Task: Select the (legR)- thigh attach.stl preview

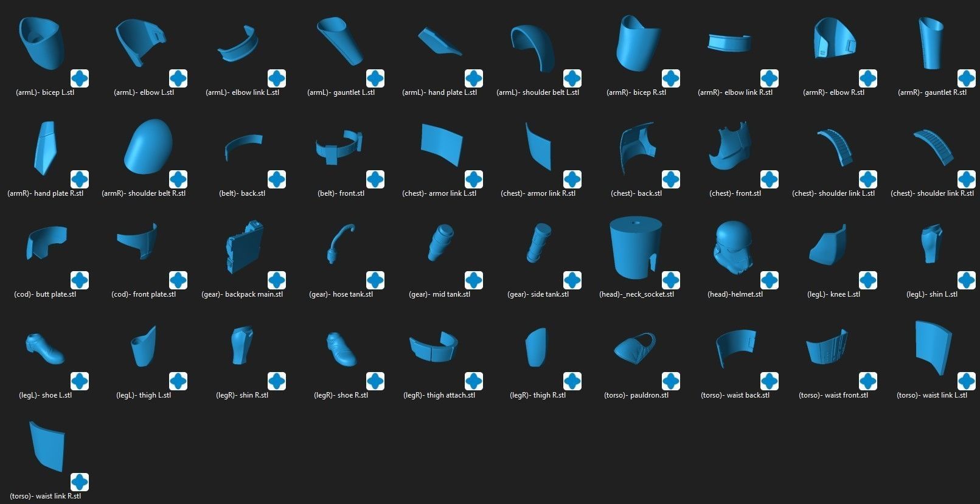Action: [x=433, y=347]
